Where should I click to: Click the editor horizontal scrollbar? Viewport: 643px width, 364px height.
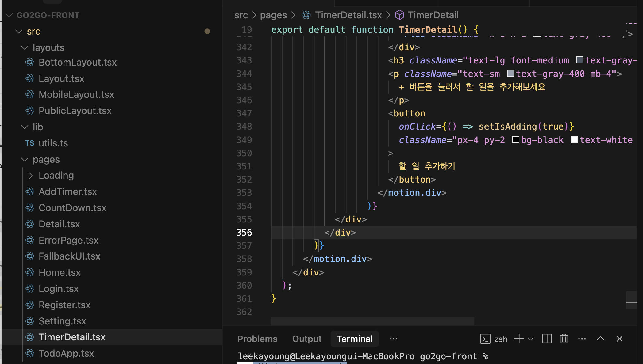[372, 321]
